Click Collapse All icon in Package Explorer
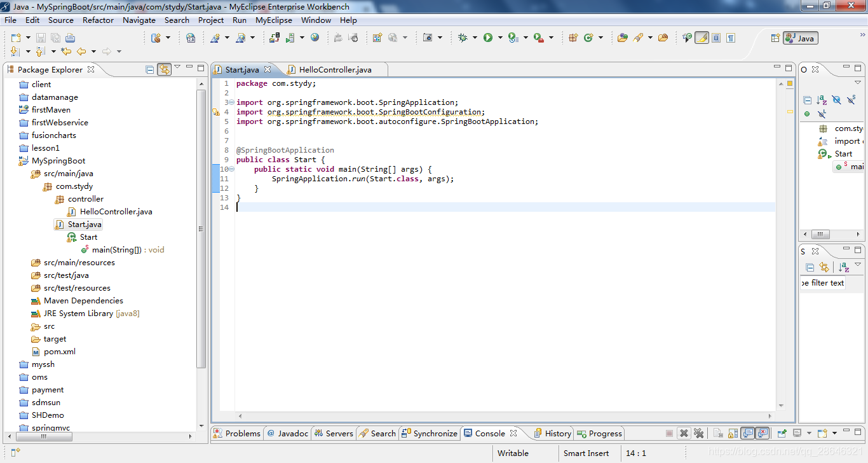868x463 pixels. point(150,69)
